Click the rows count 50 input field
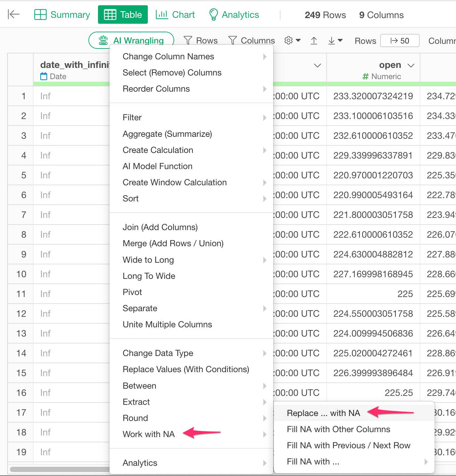This screenshot has width=456, height=476. point(400,41)
